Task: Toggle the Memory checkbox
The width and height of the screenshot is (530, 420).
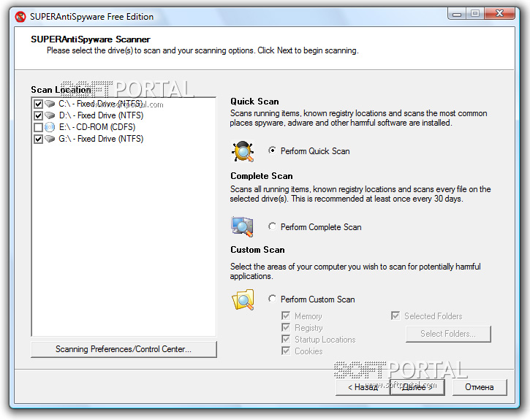Action: [286, 316]
